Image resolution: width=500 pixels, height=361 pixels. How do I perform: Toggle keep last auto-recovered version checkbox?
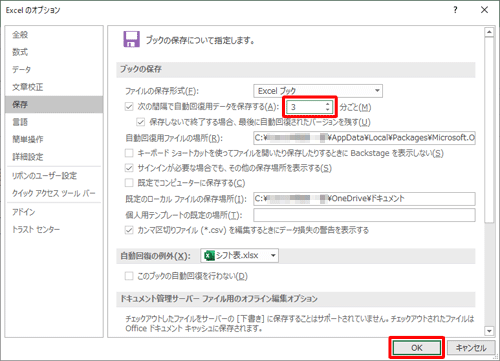[141, 122]
